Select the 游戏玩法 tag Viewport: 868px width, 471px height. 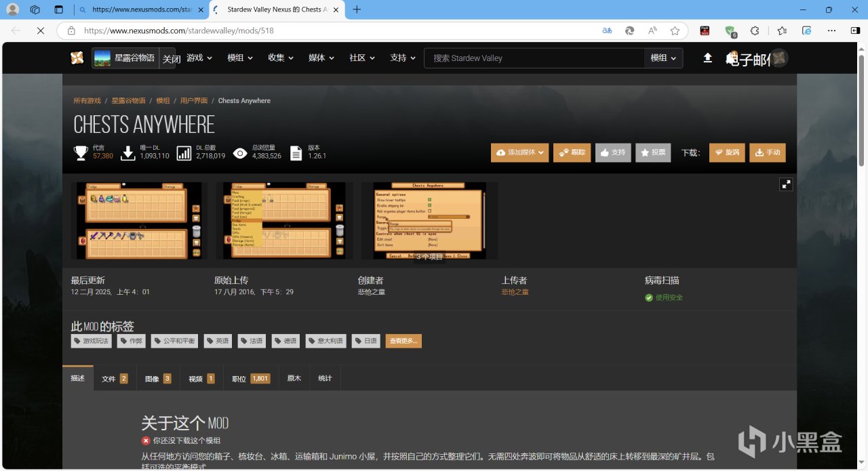(x=92, y=341)
